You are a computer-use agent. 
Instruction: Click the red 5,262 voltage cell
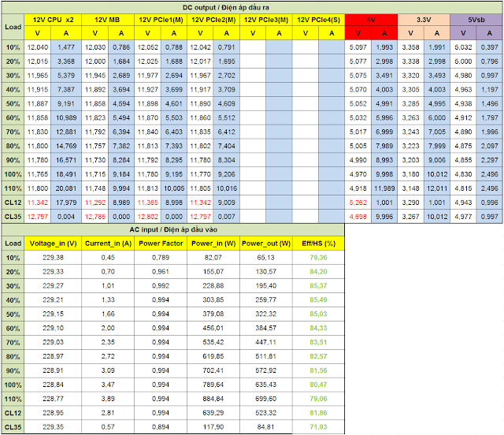pos(358,202)
